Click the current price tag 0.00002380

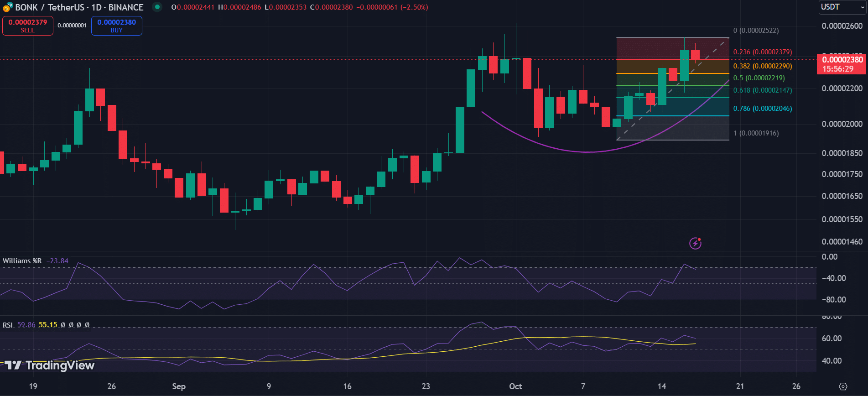pyautogui.click(x=842, y=64)
